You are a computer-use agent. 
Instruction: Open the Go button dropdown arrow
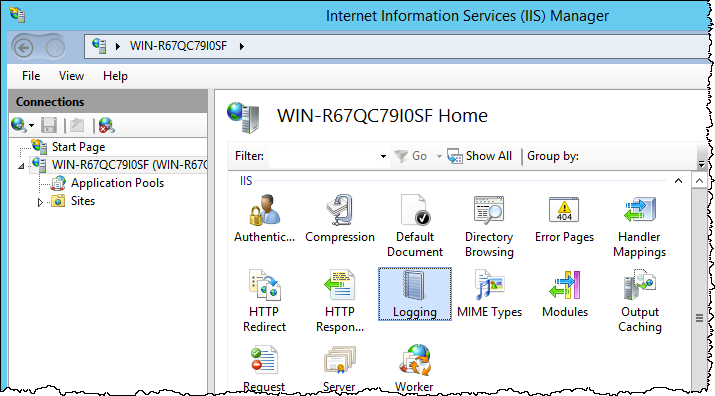pos(439,156)
